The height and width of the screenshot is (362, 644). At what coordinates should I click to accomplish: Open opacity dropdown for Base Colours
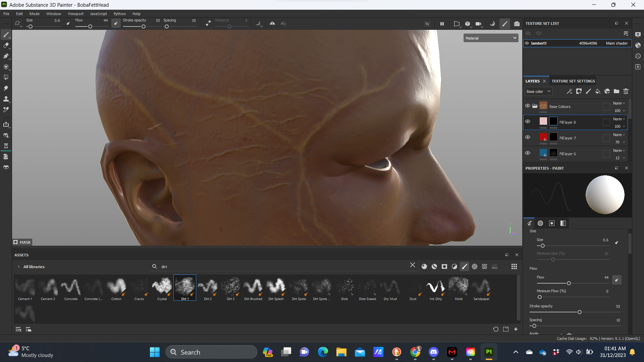tap(620, 111)
